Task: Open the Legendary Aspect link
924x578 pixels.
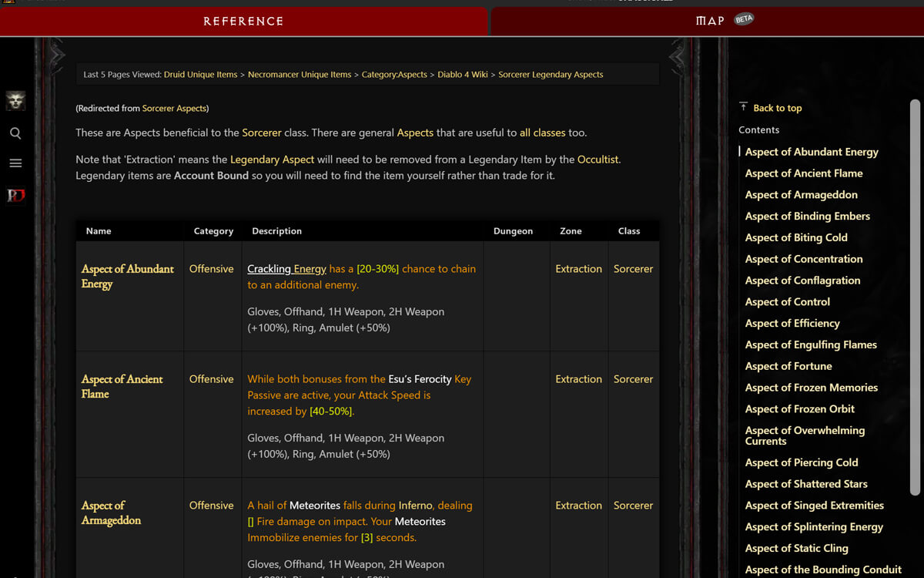Action: (273, 160)
